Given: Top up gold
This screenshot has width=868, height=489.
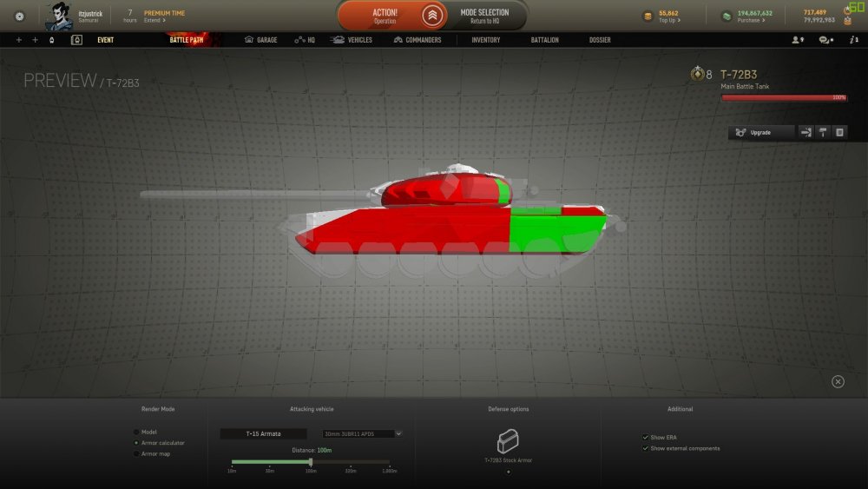Looking at the screenshot, I should pyautogui.click(x=669, y=21).
